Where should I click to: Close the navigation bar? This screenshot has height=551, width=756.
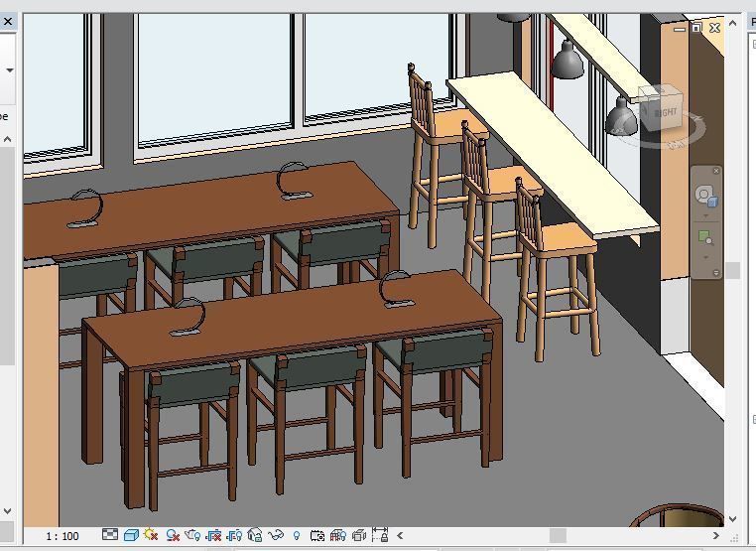pos(716,172)
